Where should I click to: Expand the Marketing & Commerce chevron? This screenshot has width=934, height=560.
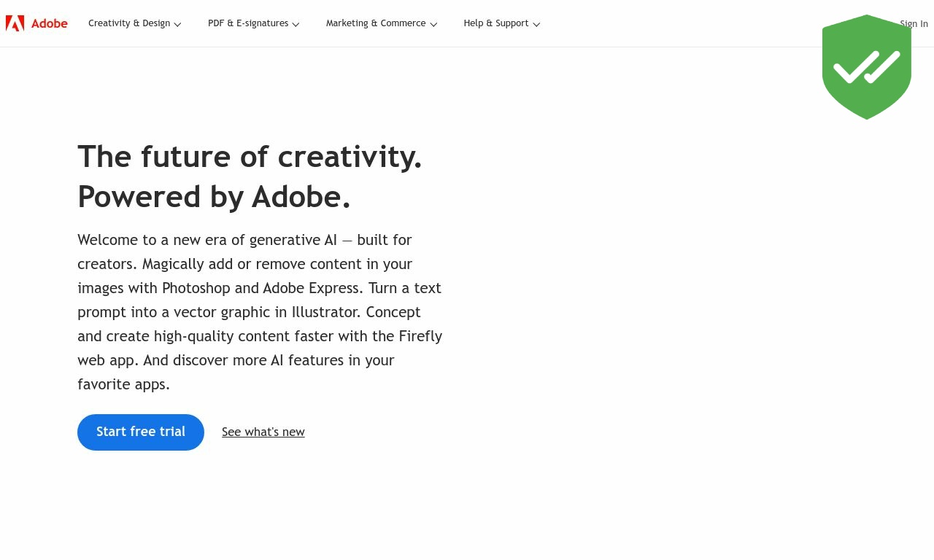pyautogui.click(x=433, y=24)
